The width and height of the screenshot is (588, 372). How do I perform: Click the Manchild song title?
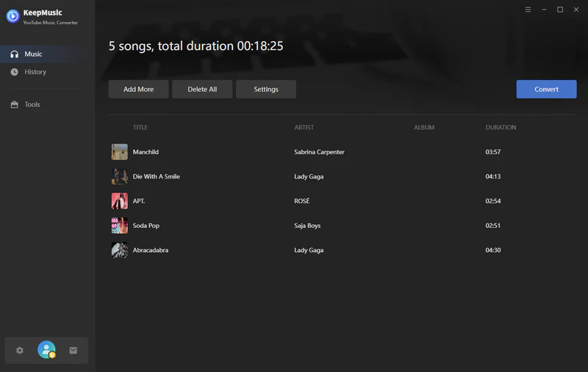[x=146, y=152]
